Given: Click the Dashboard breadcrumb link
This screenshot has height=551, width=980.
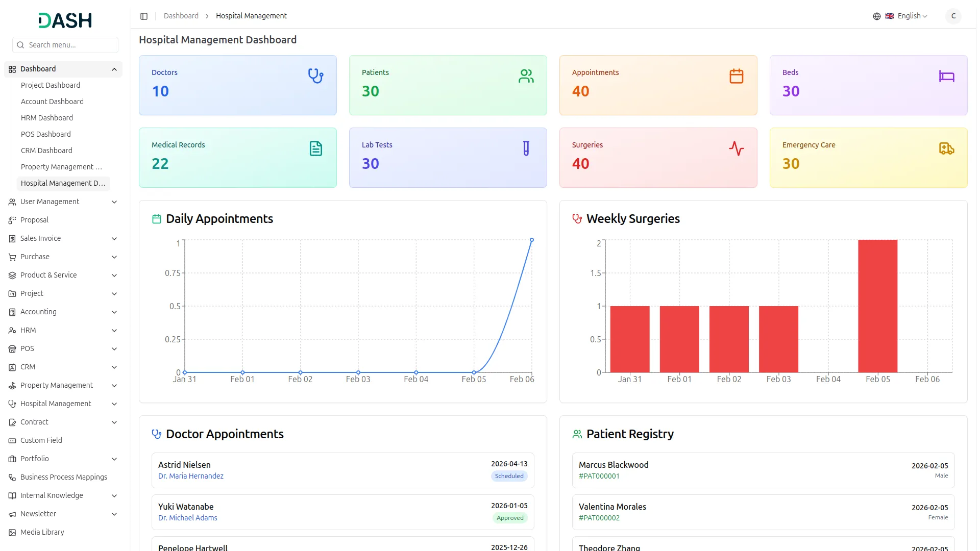Looking at the screenshot, I should (181, 16).
